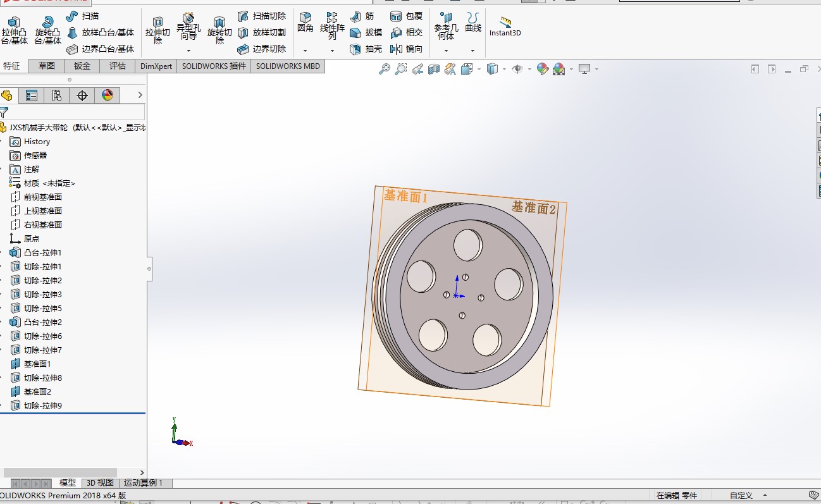The image size is (821, 504).
Task: Select the 旋转凸台/基体 revolved boss tool
Action: [47, 30]
